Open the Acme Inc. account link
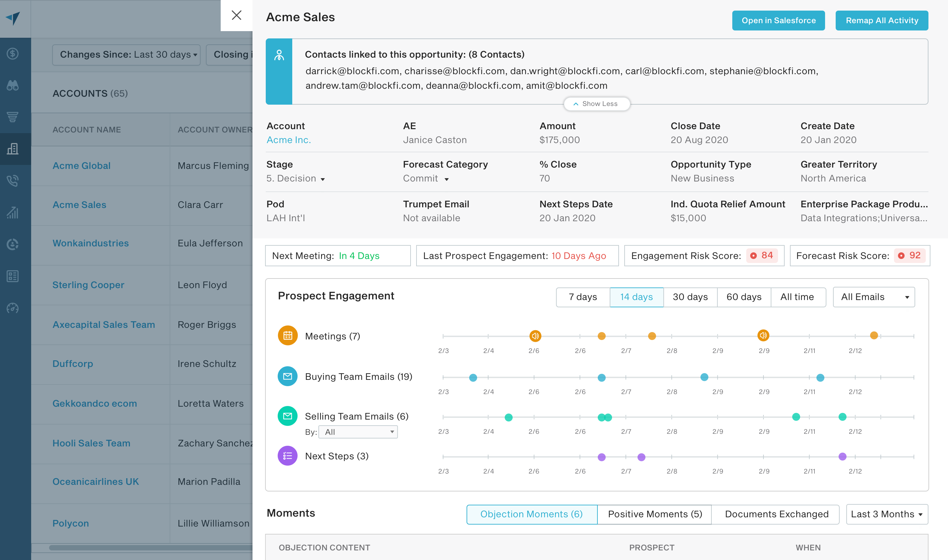 (289, 140)
